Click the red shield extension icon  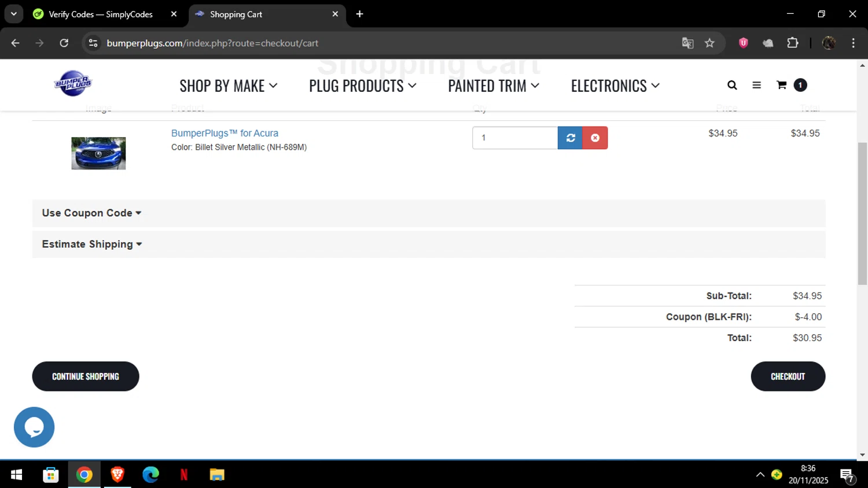[x=744, y=43]
